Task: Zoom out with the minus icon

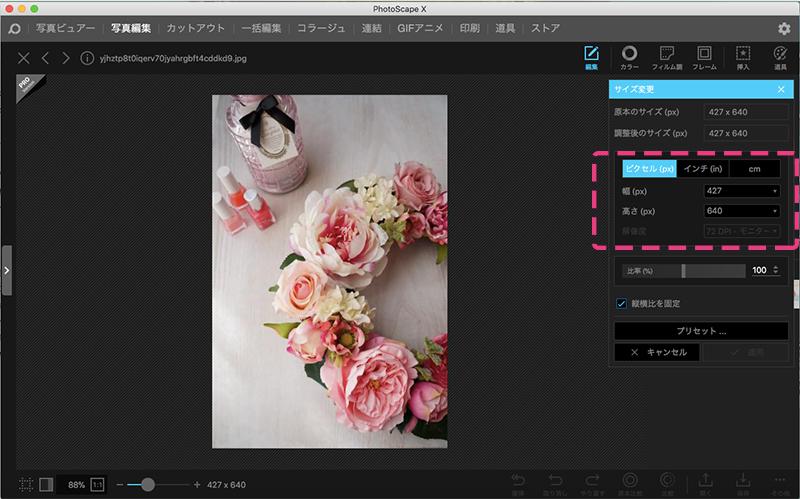Action: coord(119,484)
